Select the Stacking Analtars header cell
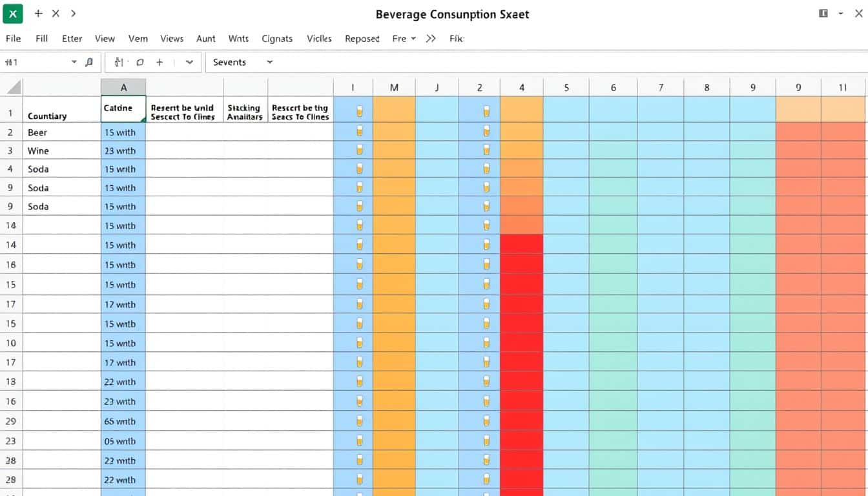This screenshot has height=496, width=868. coord(245,110)
